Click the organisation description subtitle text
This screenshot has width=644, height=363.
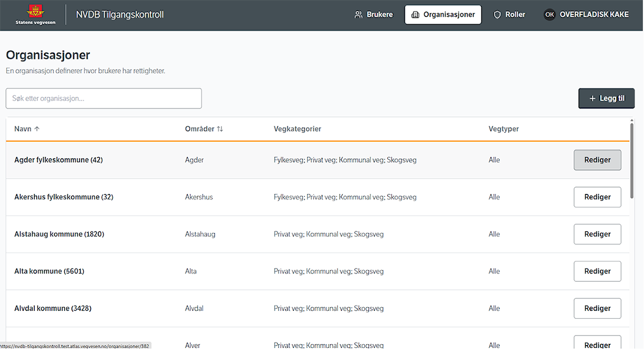tap(85, 71)
